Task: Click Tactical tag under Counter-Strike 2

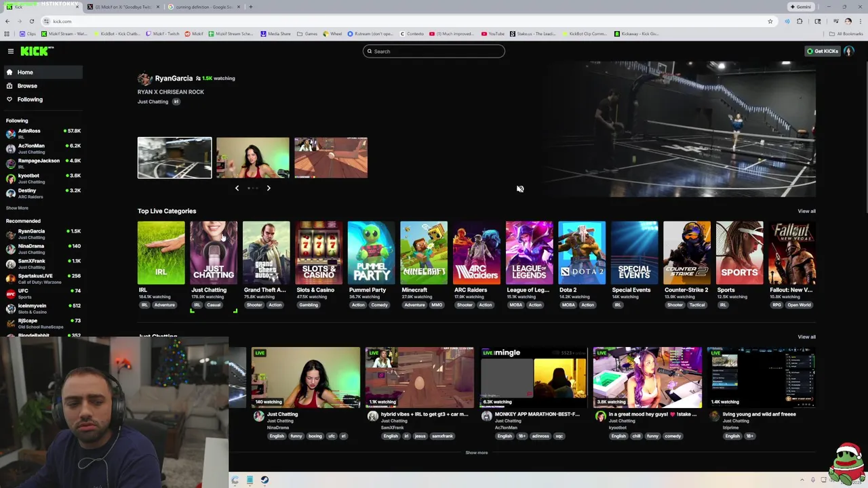Action: click(x=697, y=305)
